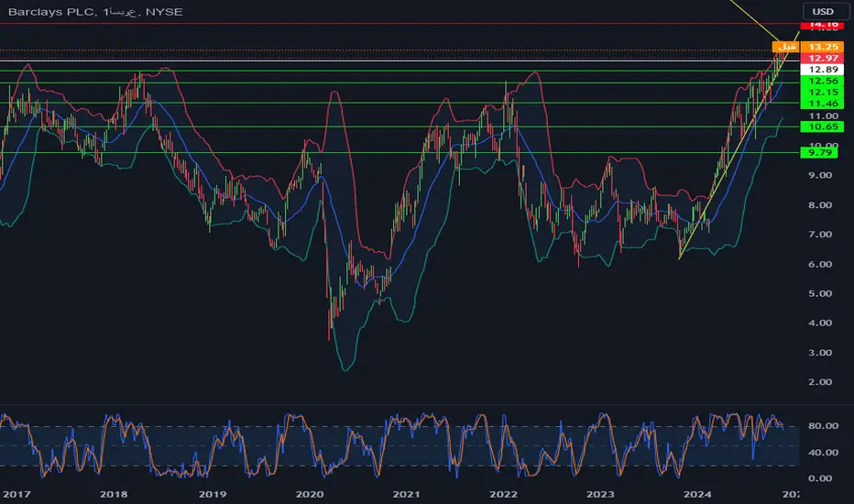
Task: Click the 2020 label on time axis
Action: [310, 494]
